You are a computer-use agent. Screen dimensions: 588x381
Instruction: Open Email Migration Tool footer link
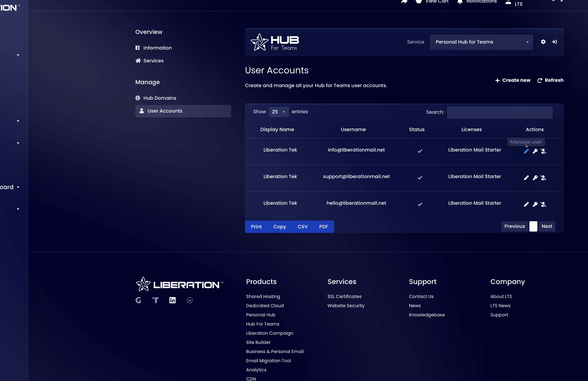(x=268, y=361)
